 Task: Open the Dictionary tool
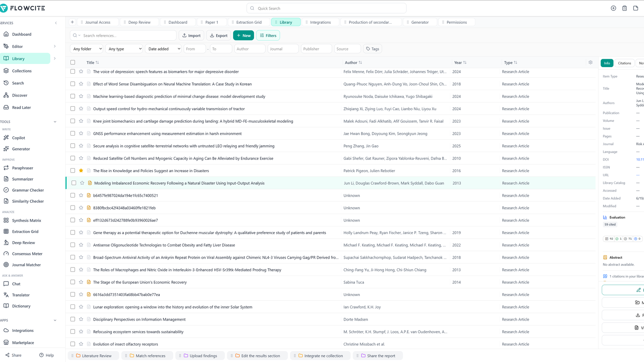click(21, 306)
